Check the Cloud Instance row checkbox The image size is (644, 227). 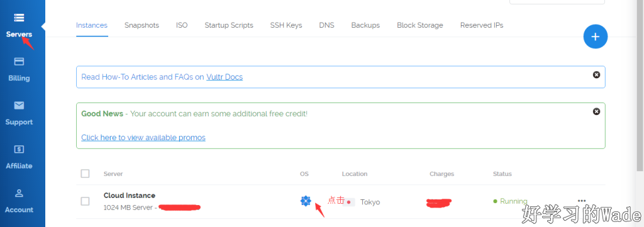85,201
